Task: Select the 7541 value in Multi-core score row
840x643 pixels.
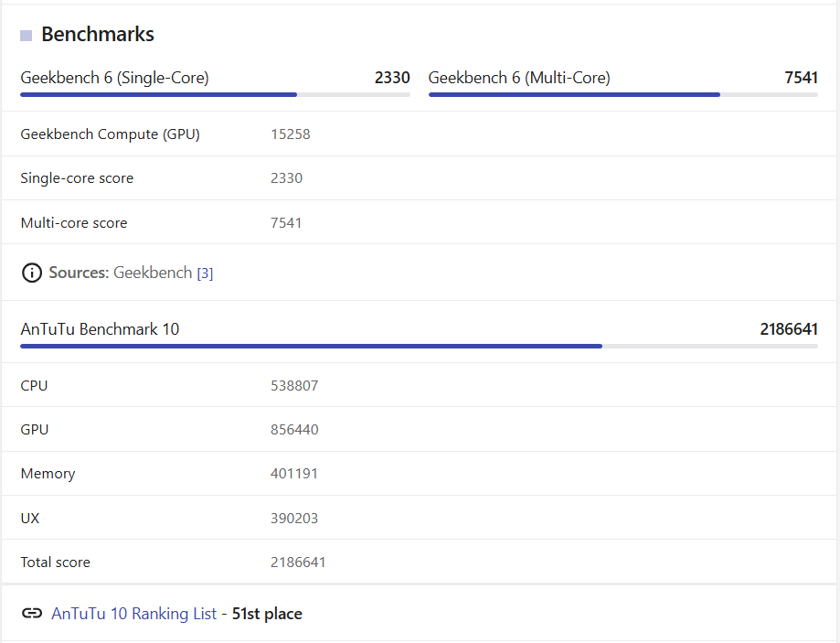Action: point(286,222)
